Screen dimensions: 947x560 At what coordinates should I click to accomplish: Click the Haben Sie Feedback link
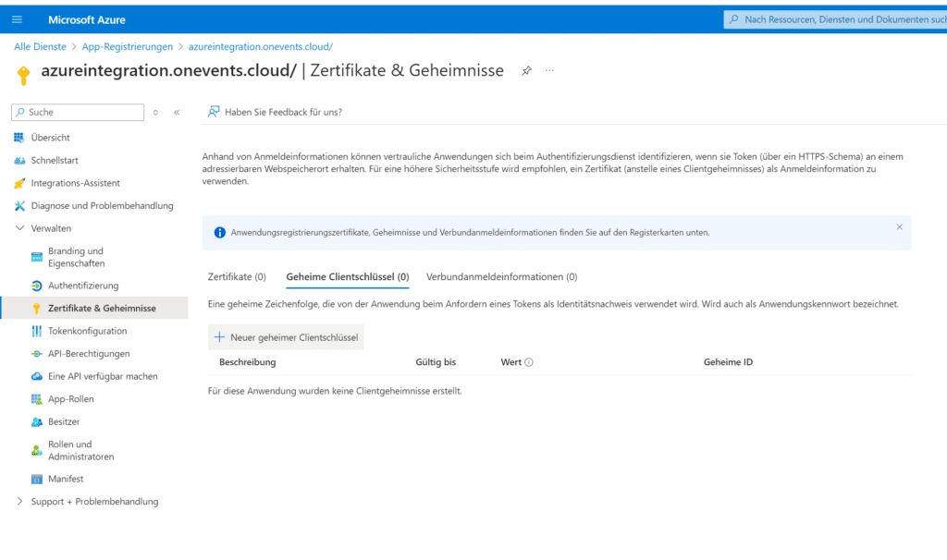282,112
